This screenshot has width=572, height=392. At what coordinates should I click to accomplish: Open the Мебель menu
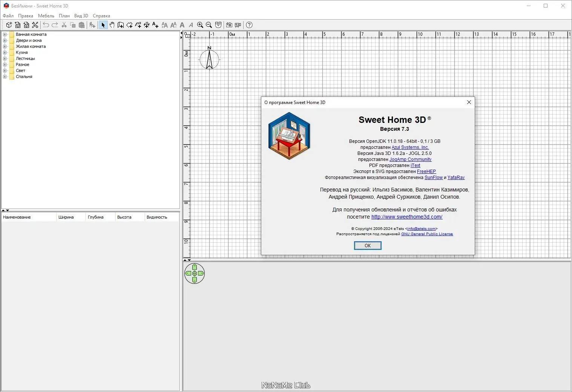click(x=46, y=16)
